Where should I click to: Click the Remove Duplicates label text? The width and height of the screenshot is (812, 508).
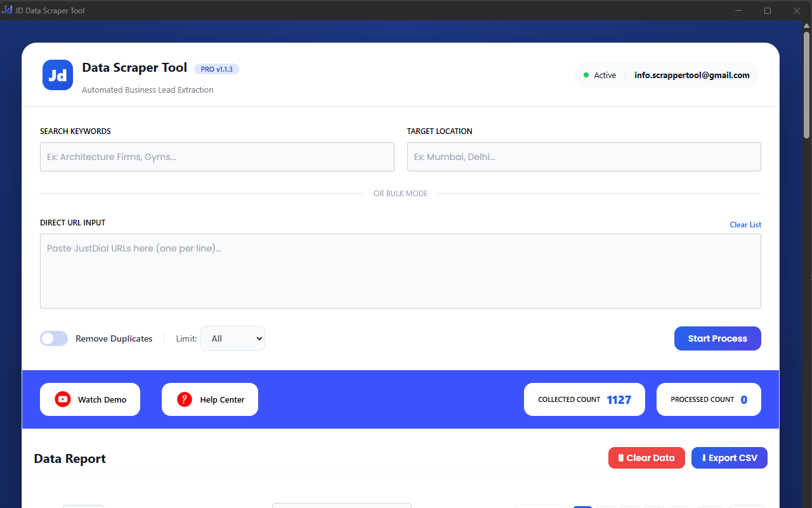pos(114,338)
